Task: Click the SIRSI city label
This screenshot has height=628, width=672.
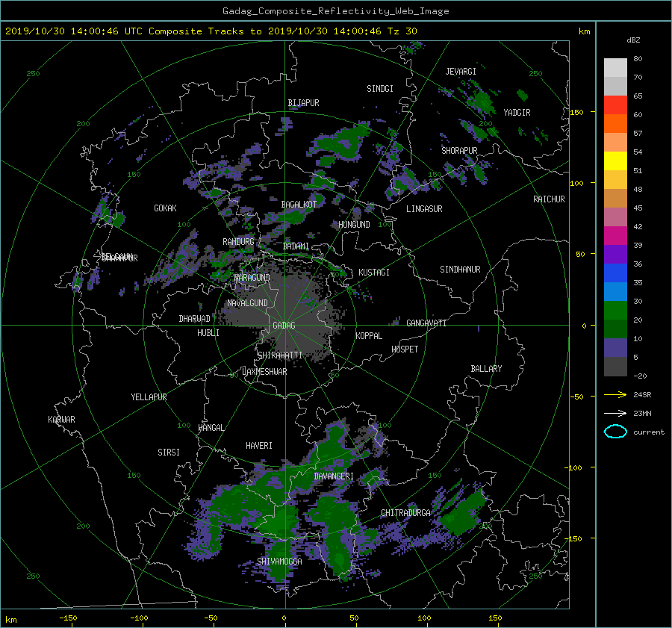Action: tap(169, 453)
